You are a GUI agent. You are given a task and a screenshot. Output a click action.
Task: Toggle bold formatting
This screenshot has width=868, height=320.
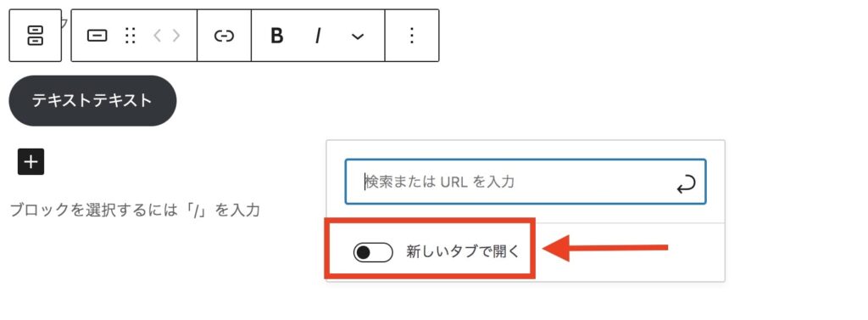click(x=277, y=36)
